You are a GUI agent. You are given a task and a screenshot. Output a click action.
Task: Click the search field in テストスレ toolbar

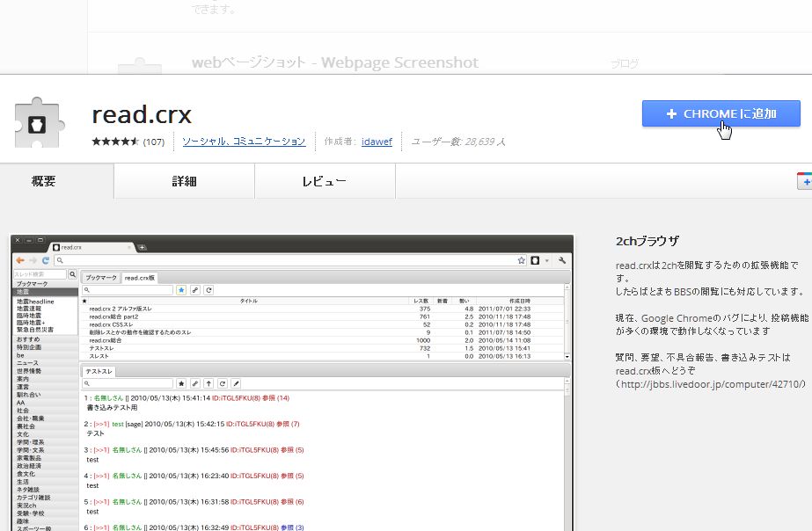(x=128, y=383)
